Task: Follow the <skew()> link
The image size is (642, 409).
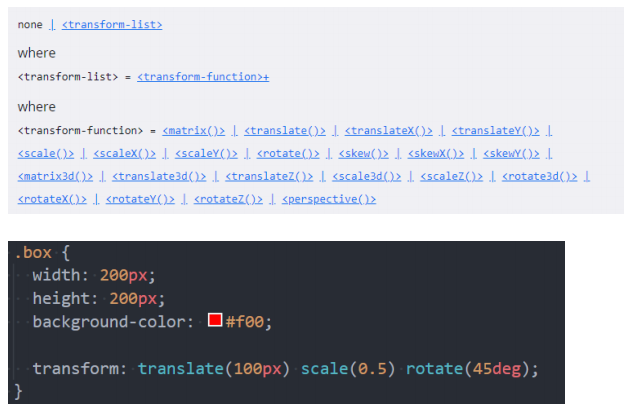Action: (364, 154)
